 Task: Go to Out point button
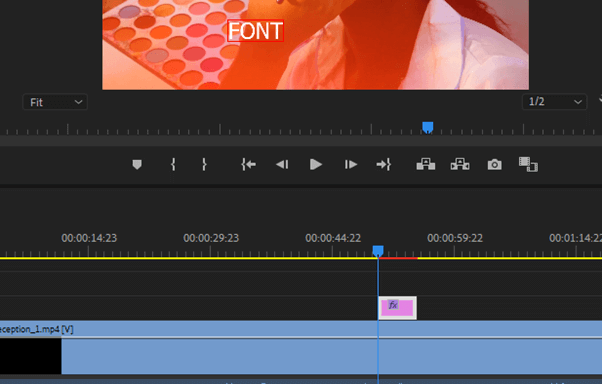click(384, 164)
